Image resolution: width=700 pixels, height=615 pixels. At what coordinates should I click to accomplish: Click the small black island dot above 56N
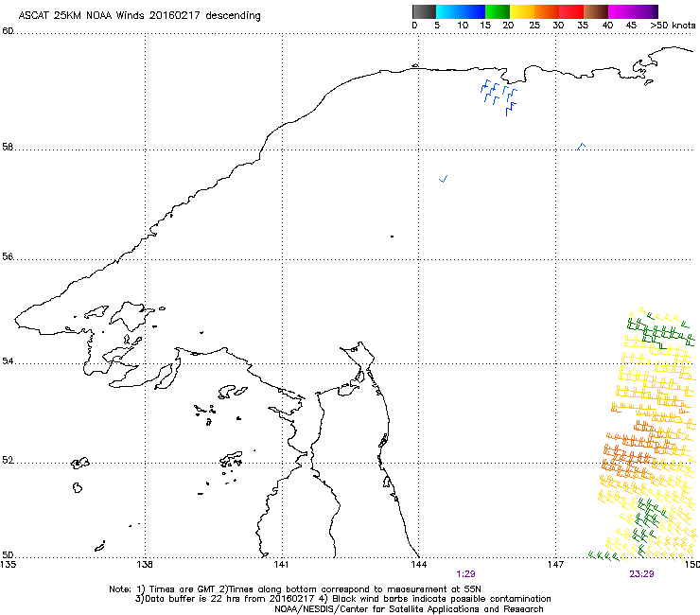click(392, 237)
